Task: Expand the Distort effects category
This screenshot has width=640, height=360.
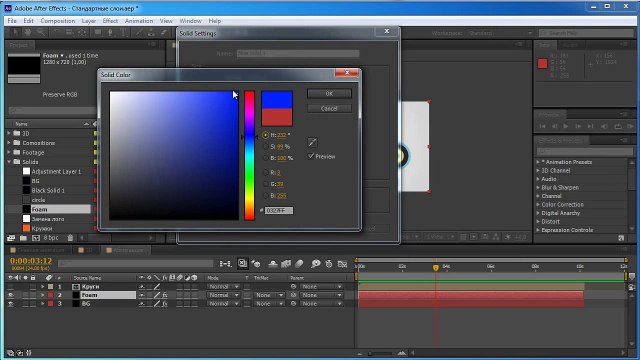Action: tap(538, 222)
